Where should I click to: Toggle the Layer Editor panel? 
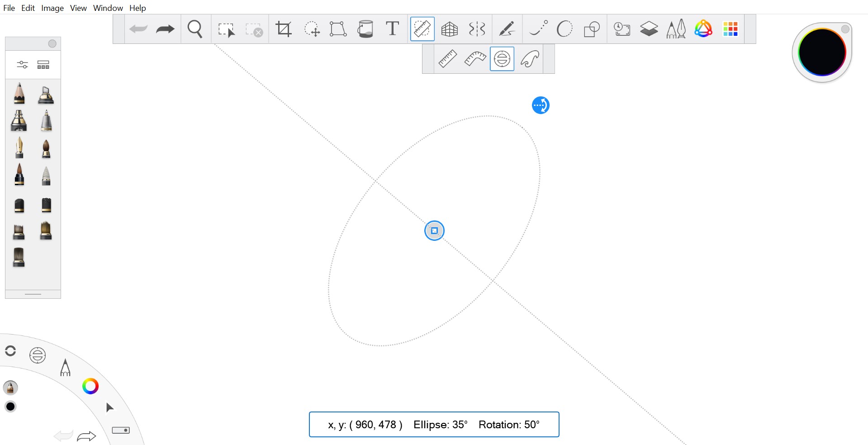pyautogui.click(x=649, y=29)
